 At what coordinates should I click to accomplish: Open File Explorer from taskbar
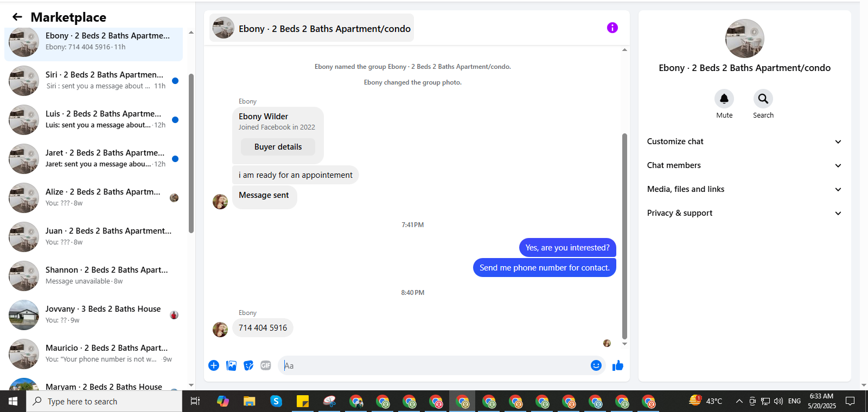point(250,401)
